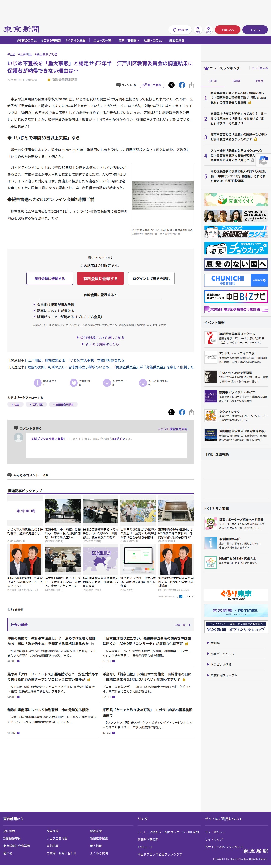The height and width of the screenshot is (868, 271).
Task: Open よくある質問はこちら link
Action: click(101, 344)
